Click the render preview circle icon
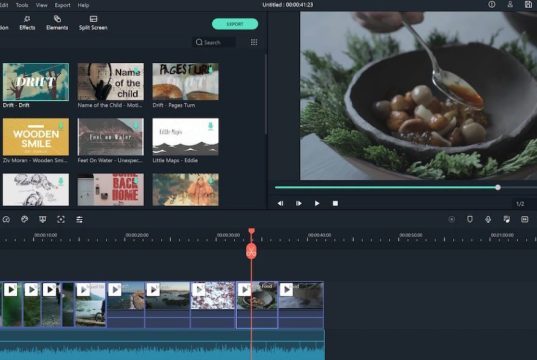Viewport: 537px width, 360px height. [x=452, y=220]
